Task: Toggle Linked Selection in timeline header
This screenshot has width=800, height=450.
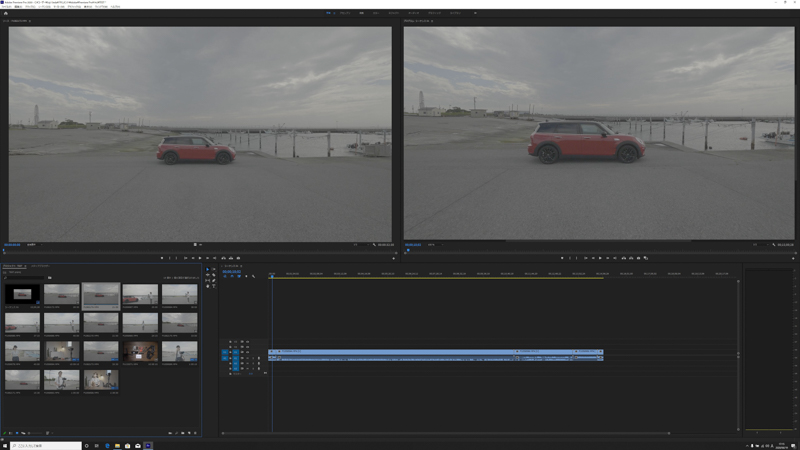Action: [x=239, y=276]
